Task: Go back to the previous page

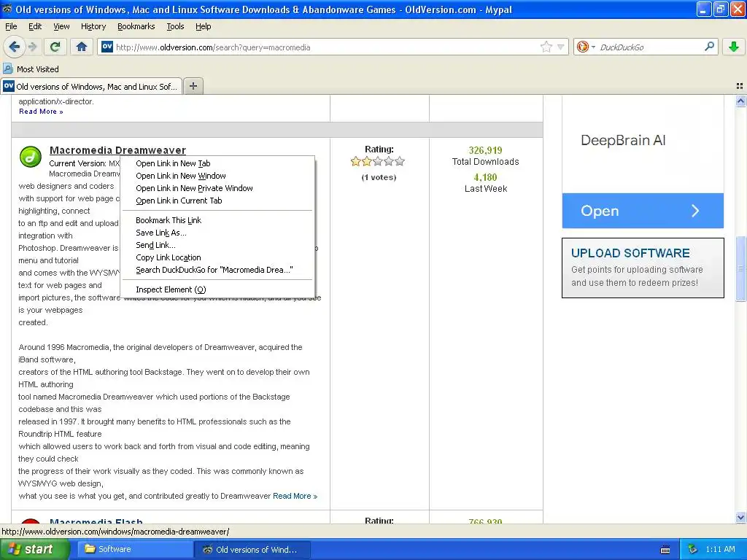Action: [14, 47]
